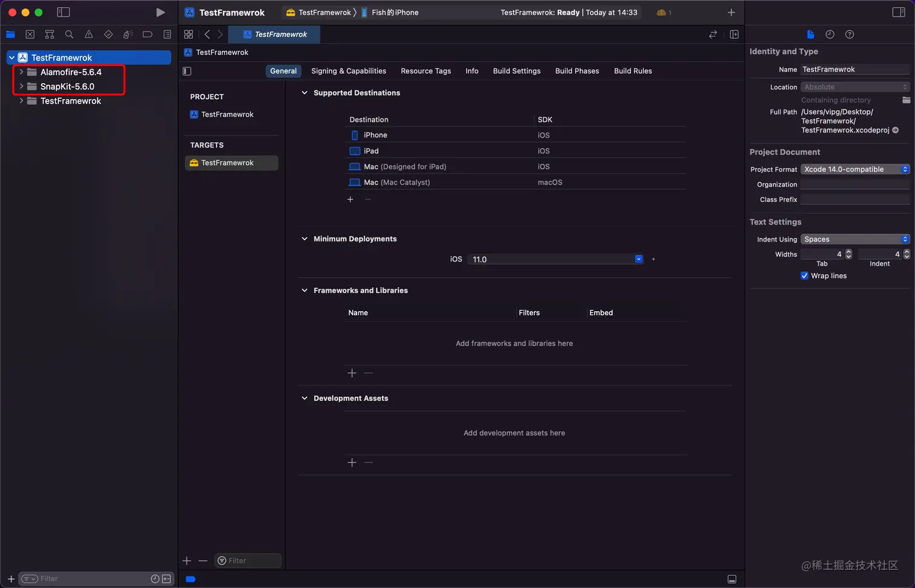
Task: Choose the TestFramewrok scheme in toolbar
Action: tap(319, 12)
